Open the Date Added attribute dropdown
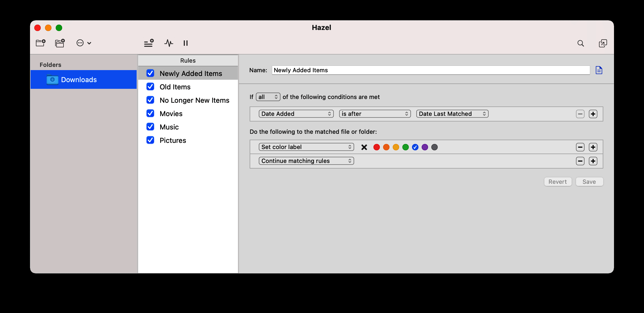 296,114
